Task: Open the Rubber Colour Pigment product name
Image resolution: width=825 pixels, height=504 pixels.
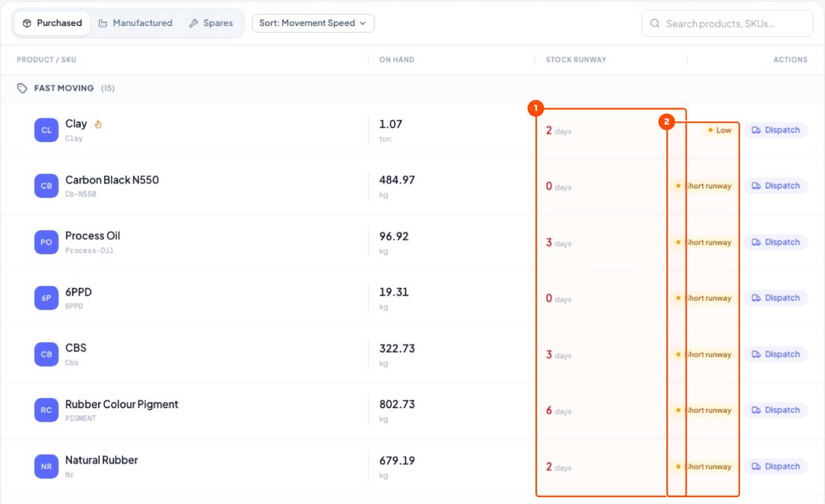Action: pos(122,404)
